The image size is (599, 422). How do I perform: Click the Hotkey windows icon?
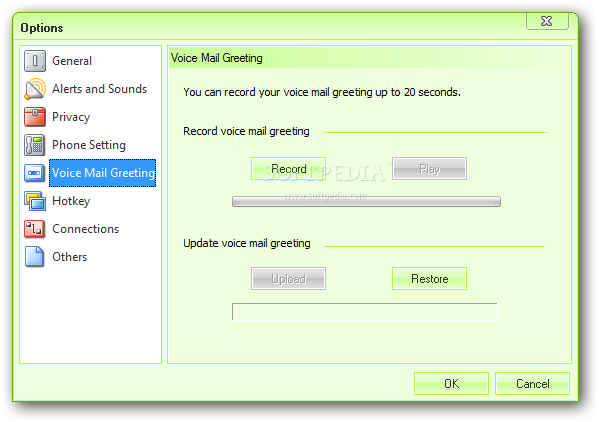tap(35, 200)
